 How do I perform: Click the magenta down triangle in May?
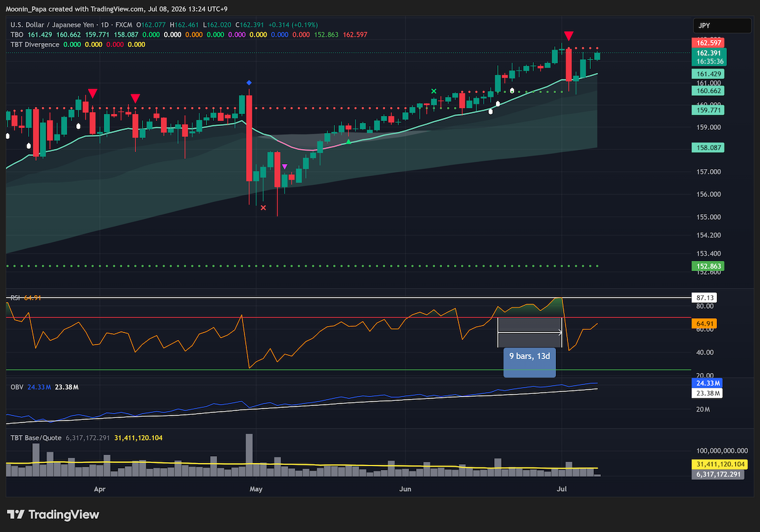click(x=284, y=167)
